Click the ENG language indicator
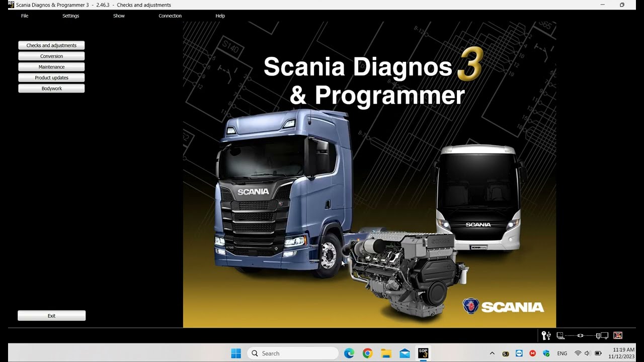This screenshot has width=644, height=362. (562, 353)
